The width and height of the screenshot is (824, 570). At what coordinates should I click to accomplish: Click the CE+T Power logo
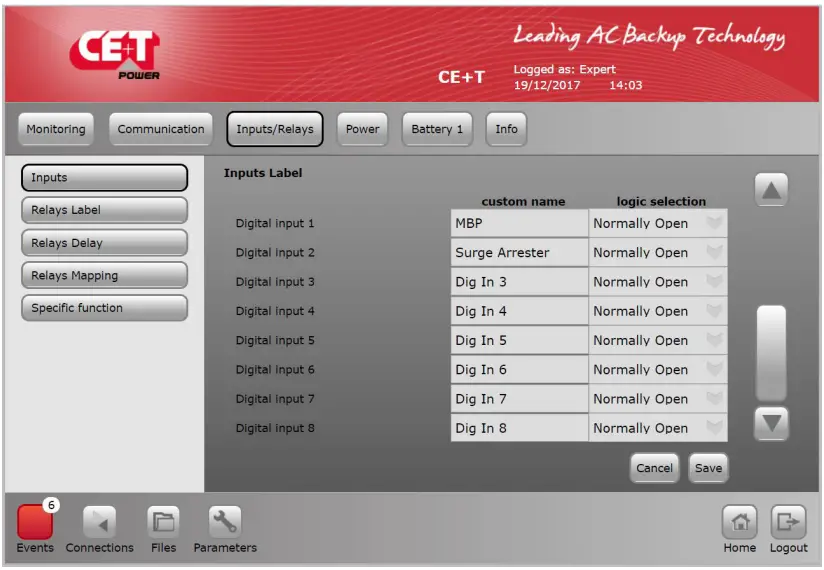(x=115, y=55)
